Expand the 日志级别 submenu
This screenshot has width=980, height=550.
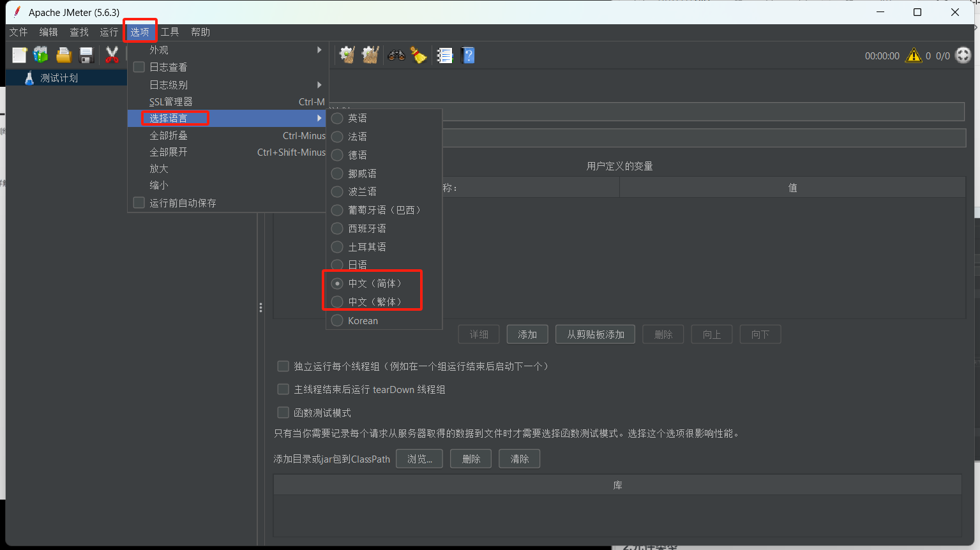coord(227,85)
